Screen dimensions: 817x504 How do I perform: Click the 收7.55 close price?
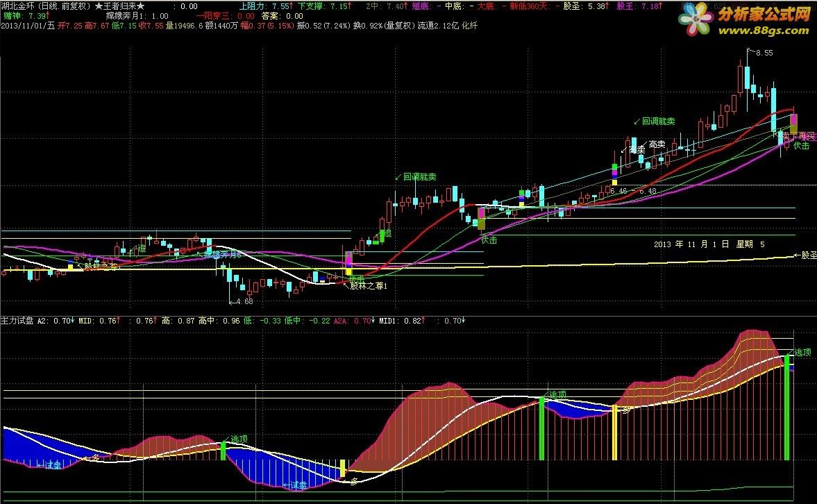[151, 26]
